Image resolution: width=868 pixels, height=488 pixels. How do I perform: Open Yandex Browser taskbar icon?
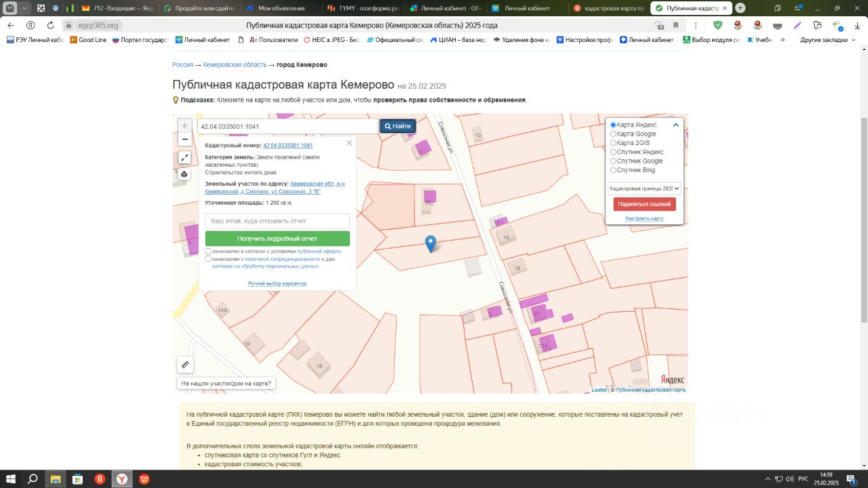click(122, 479)
